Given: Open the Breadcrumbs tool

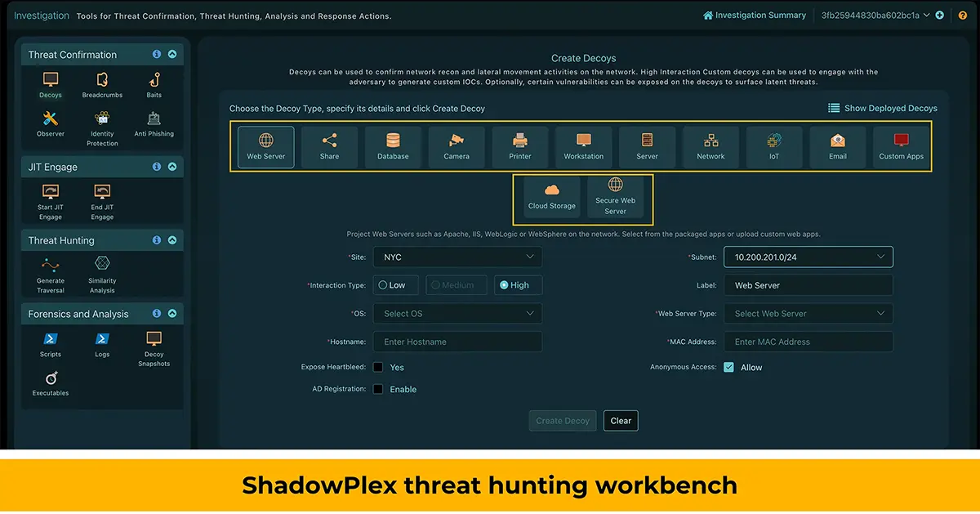Looking at the screenshot, I should 102,84.
